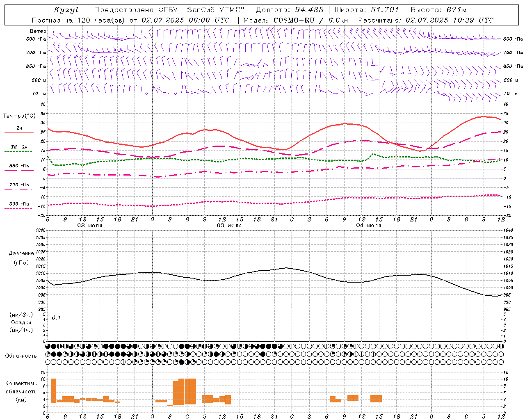This screenshot has width=525, height=420.
Task: Click the "Облачность" cloudiness label
Action: pos(21,356)
